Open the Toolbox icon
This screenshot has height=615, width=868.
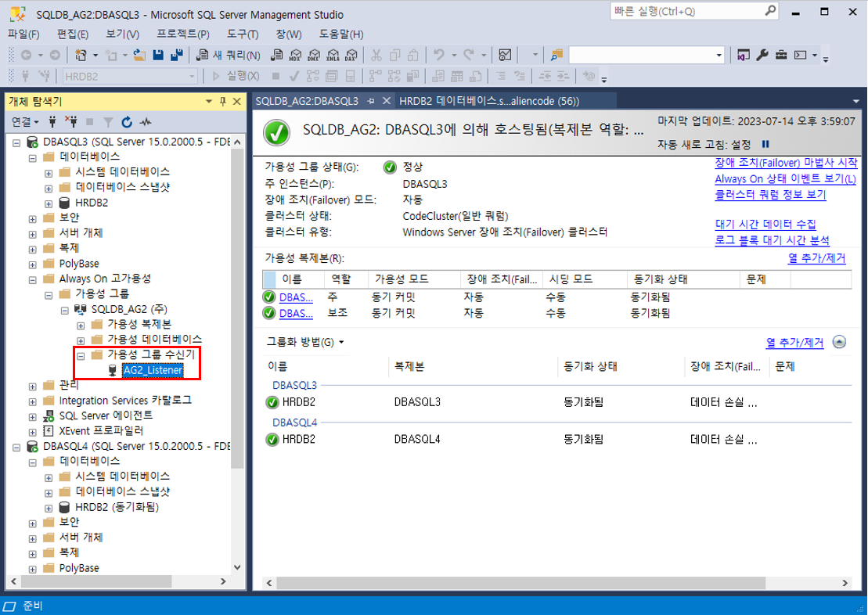coord(781,55)
